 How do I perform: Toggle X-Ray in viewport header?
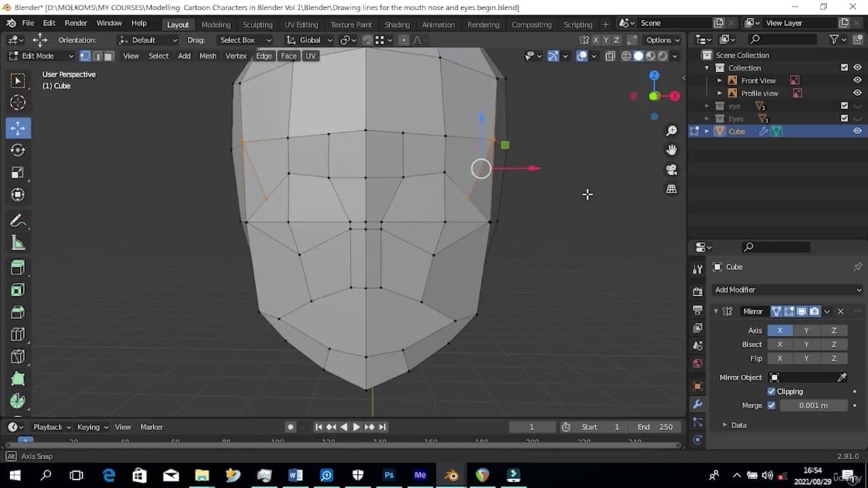pyautogui.click(x=610, y=56)
